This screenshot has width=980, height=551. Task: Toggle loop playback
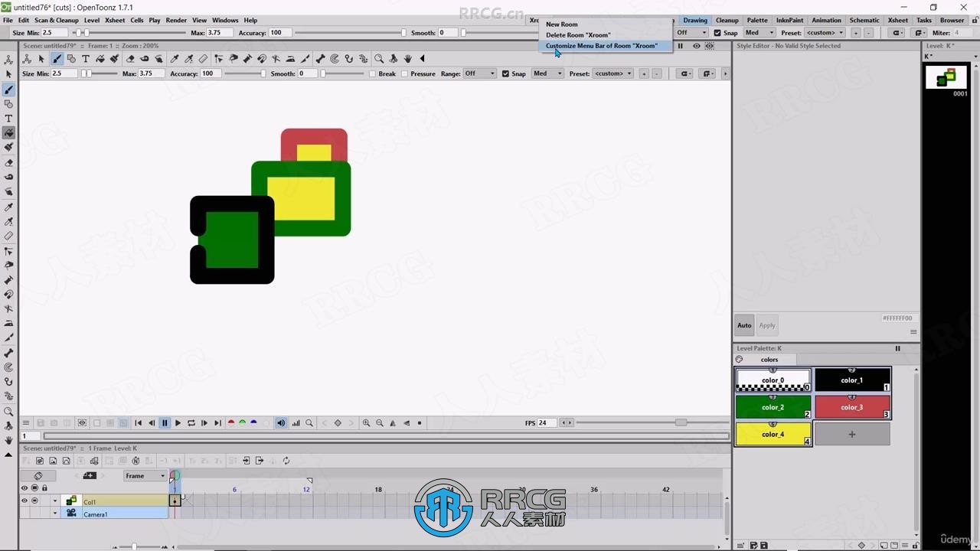pyautogui.click(x=191, y=422)
